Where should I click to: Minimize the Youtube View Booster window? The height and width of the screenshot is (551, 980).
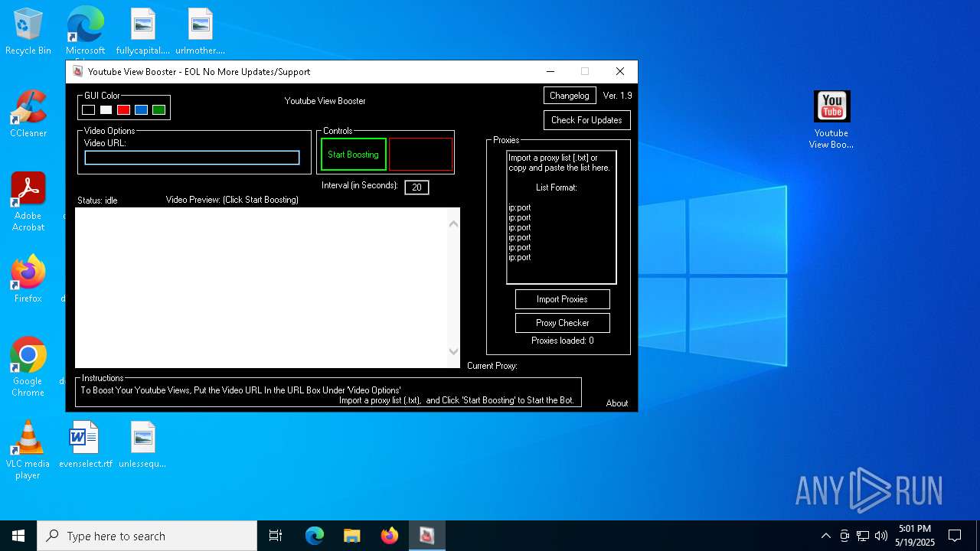coord(550,71)
